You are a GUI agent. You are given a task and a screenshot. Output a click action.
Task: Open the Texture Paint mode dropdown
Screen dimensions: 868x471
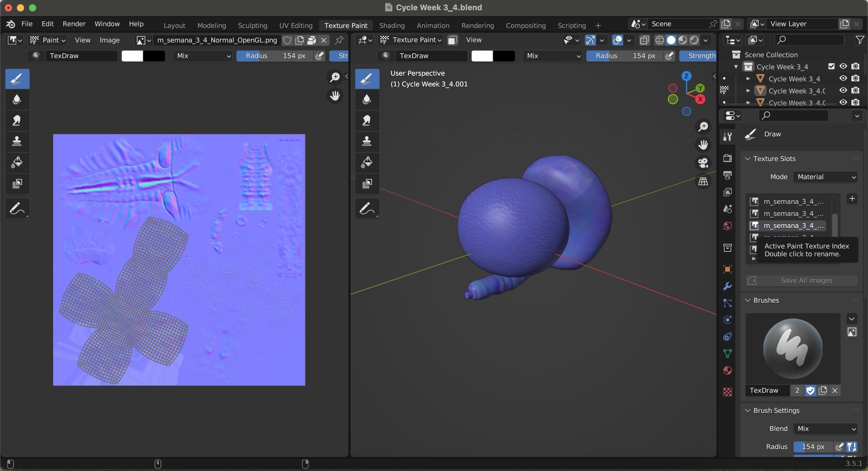[410, 40]
